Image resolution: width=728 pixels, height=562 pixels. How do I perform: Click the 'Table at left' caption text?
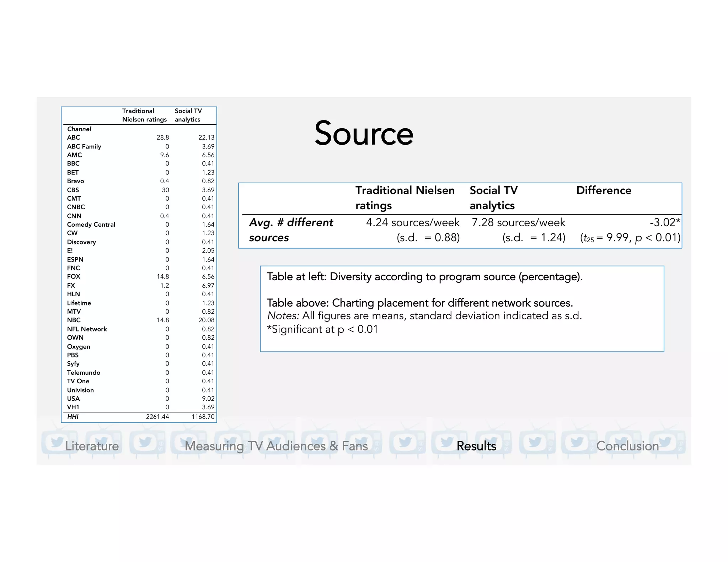(x=425, y=277)
